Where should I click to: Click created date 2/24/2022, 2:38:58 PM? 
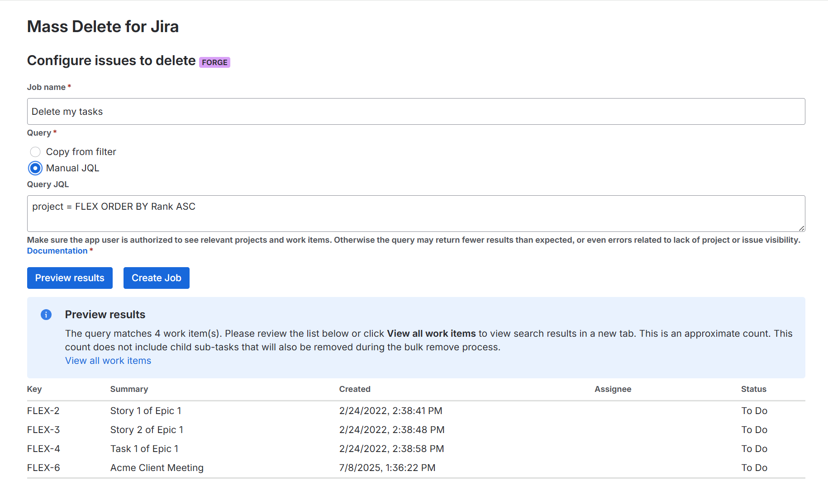392,449
